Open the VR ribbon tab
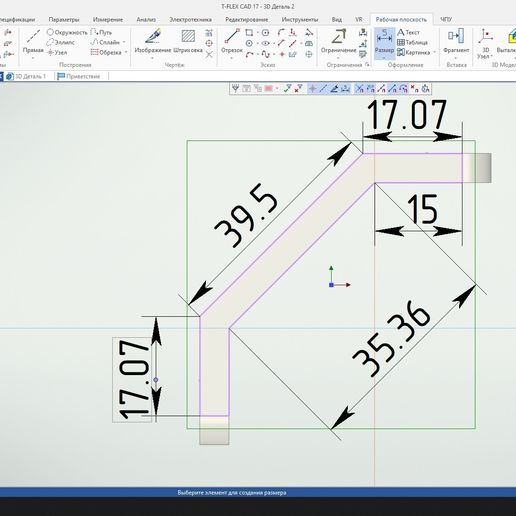 click(x=359, y=20)
